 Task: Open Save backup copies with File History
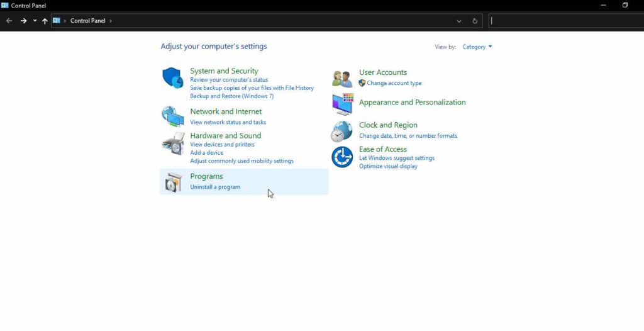[252, 88]
